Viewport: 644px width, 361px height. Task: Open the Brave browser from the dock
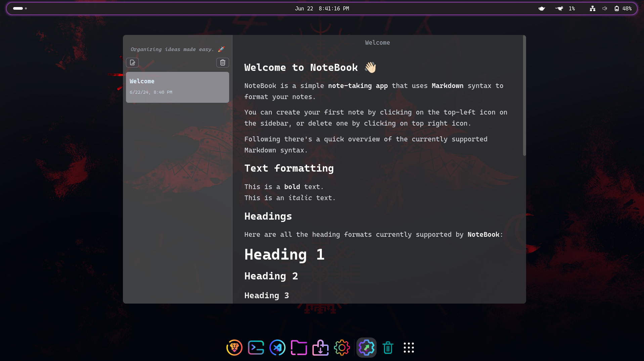tap(234, 348)
